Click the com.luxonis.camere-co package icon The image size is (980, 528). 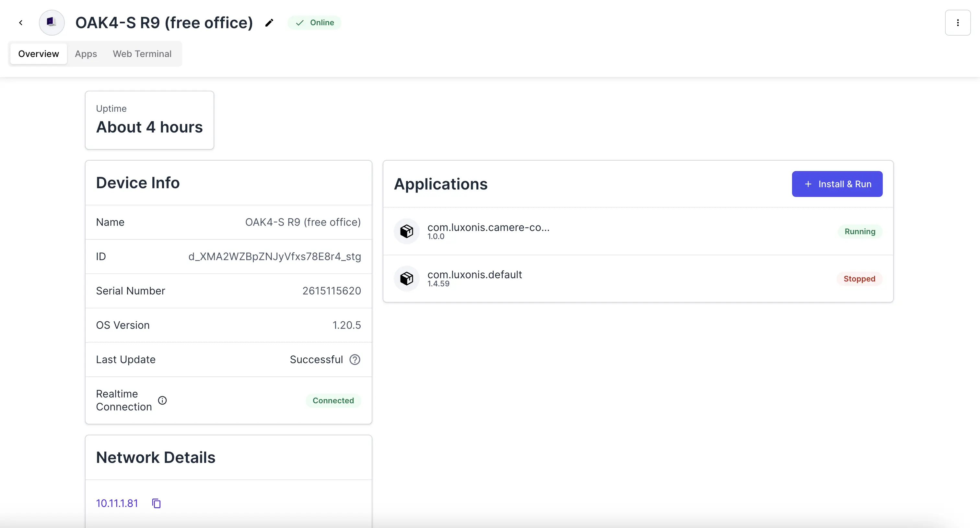406,231
